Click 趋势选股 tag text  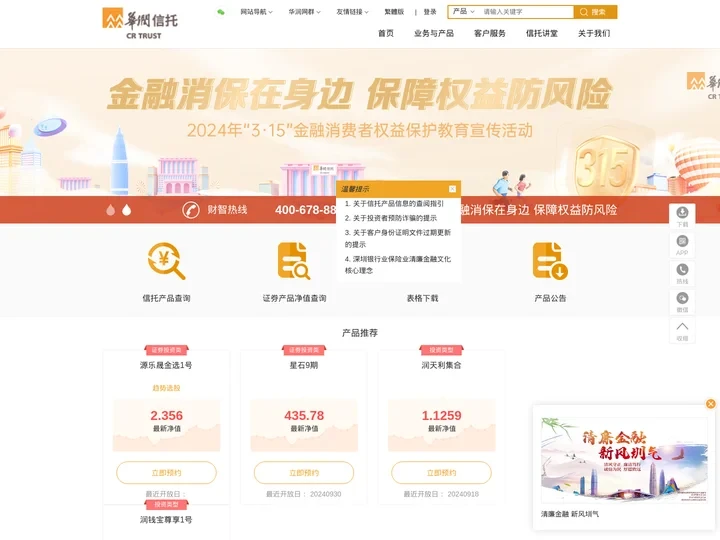(166, 388)
